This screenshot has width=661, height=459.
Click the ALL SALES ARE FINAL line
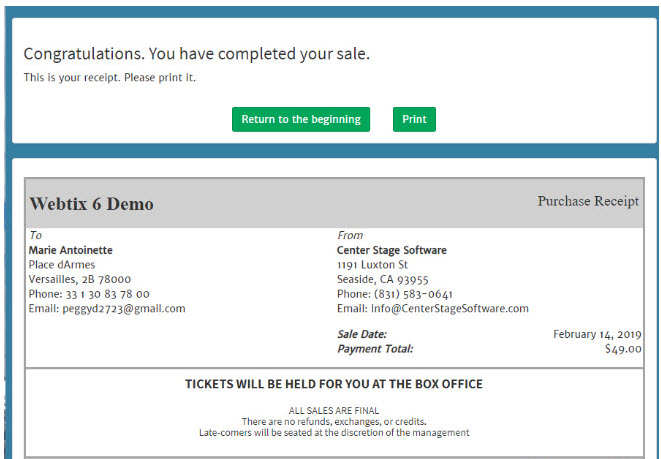pos(334,411)
